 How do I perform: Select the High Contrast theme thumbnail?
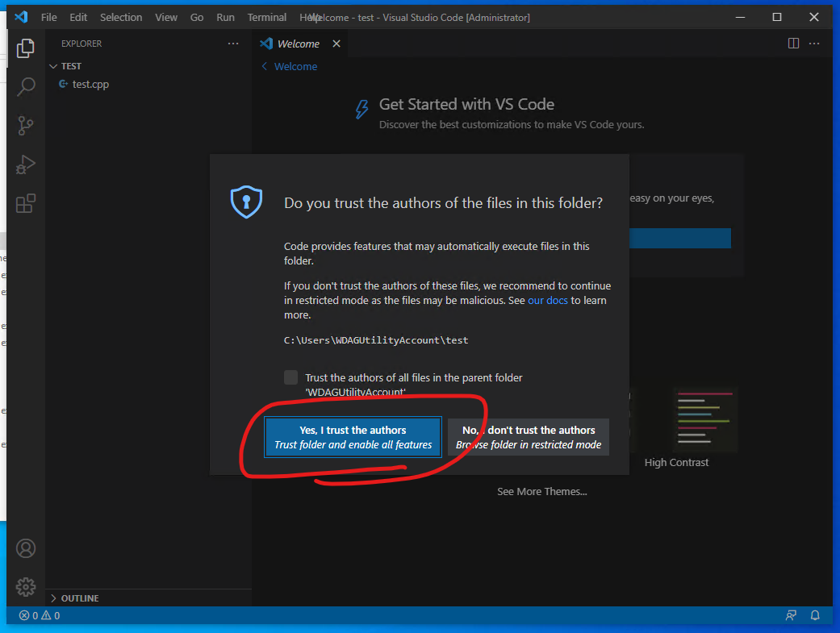[704, 420]
